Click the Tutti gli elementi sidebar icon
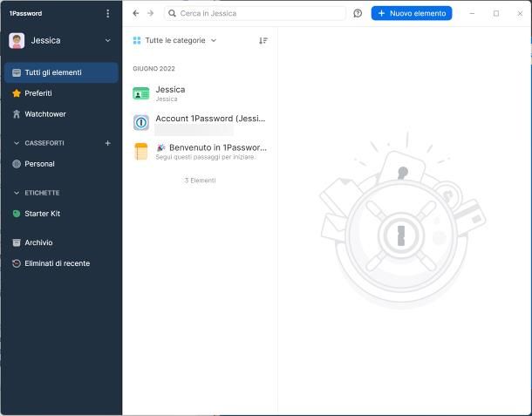The width and height of the screenshot is (532, 416). pos(17,72)
